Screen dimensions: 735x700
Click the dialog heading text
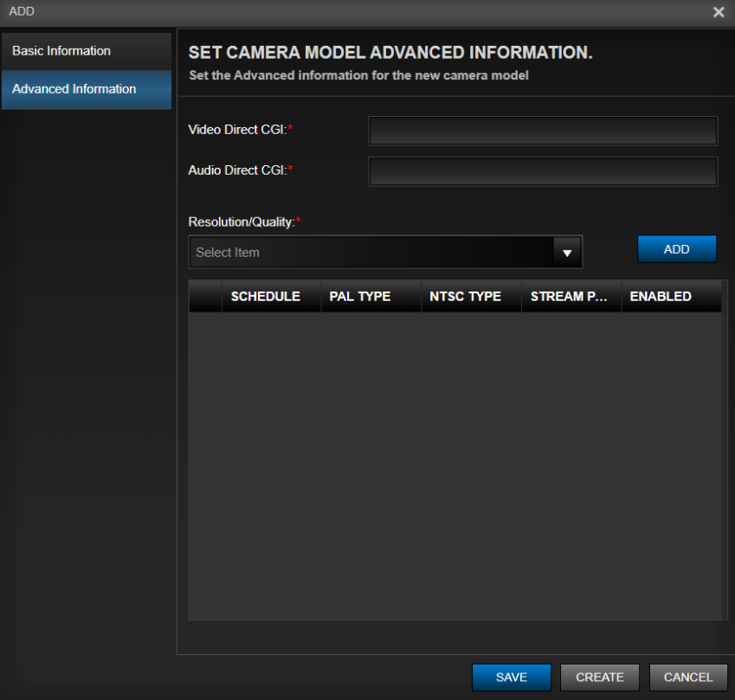coord(390,53)
